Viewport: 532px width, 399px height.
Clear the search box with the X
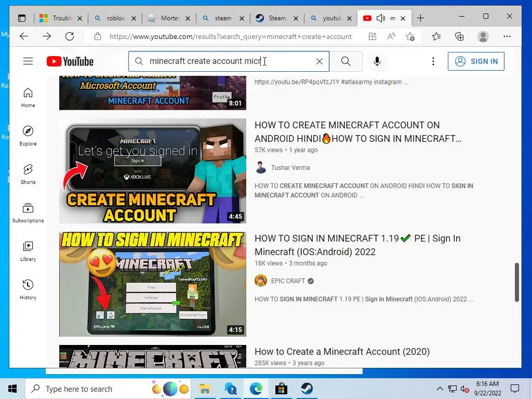320,61
